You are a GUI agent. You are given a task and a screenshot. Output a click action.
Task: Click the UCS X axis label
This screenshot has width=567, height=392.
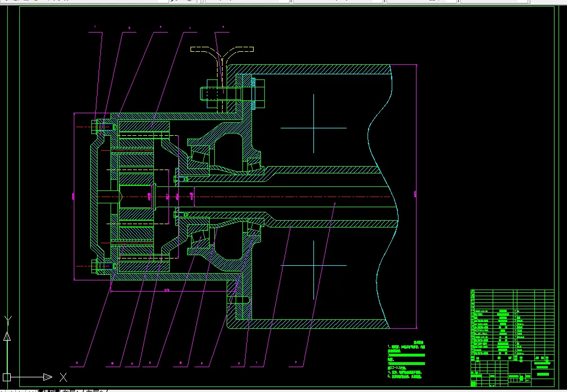point(63,377)
